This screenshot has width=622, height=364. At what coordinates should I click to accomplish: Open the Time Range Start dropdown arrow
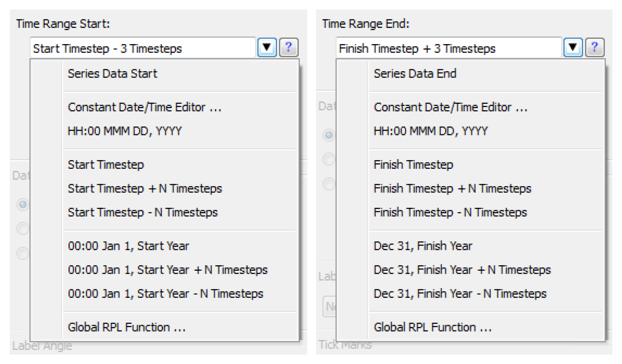point(267,48)
